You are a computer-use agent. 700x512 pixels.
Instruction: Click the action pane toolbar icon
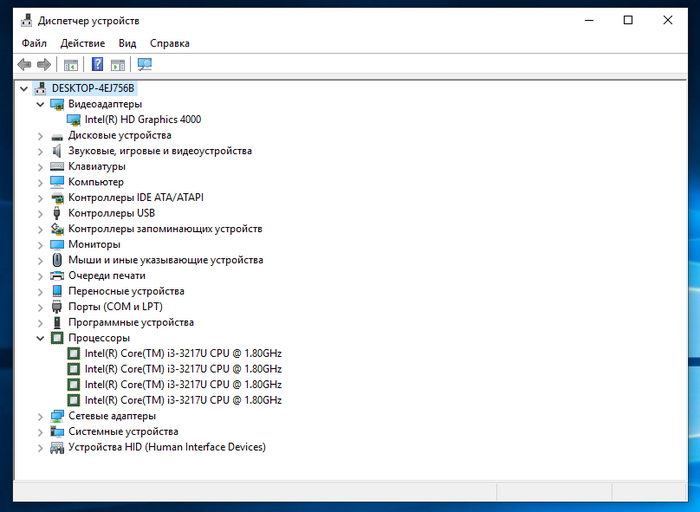pos(118,65)
